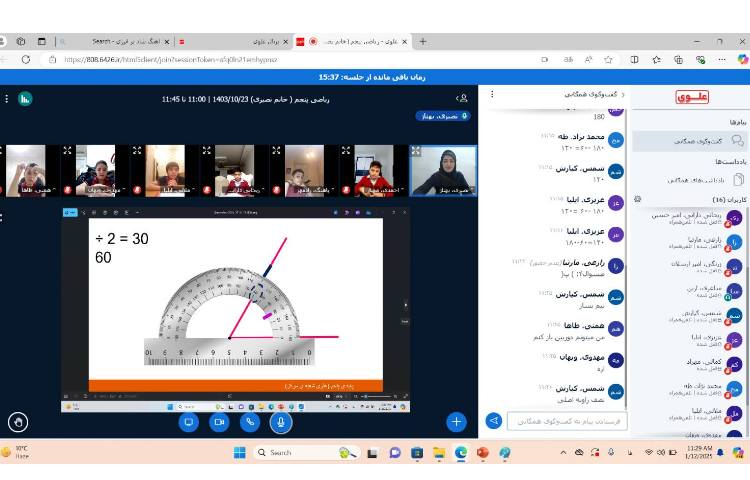Screen dimensions: 750x480
Task: Open the users list settings gear
Action: [637, 199]
